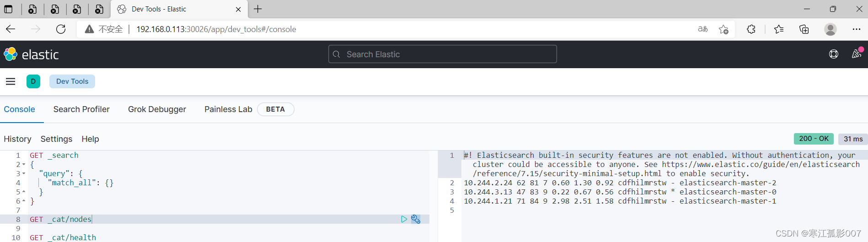Collapse the code fold at line 2
This screenshot has height=242, width=868.
click(x=24, y=165)
